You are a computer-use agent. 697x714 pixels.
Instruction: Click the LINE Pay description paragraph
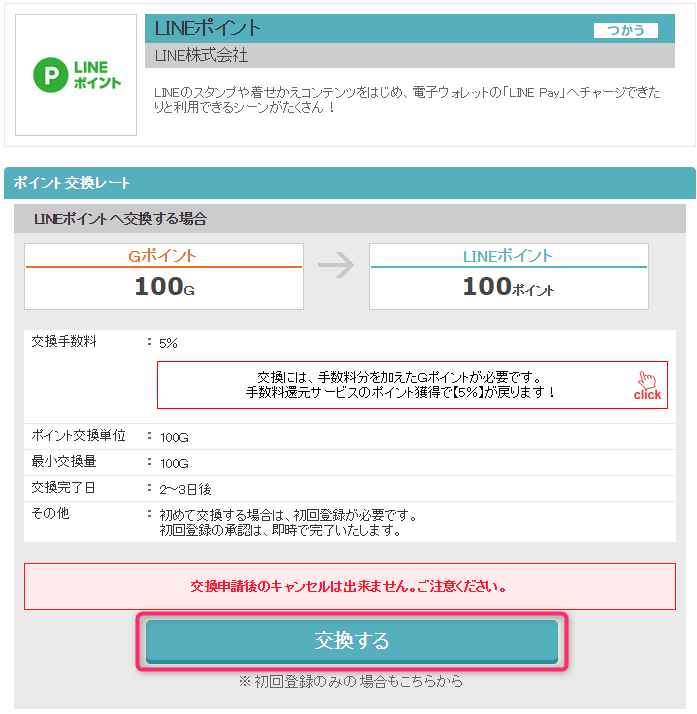click(x=407, y=100)
